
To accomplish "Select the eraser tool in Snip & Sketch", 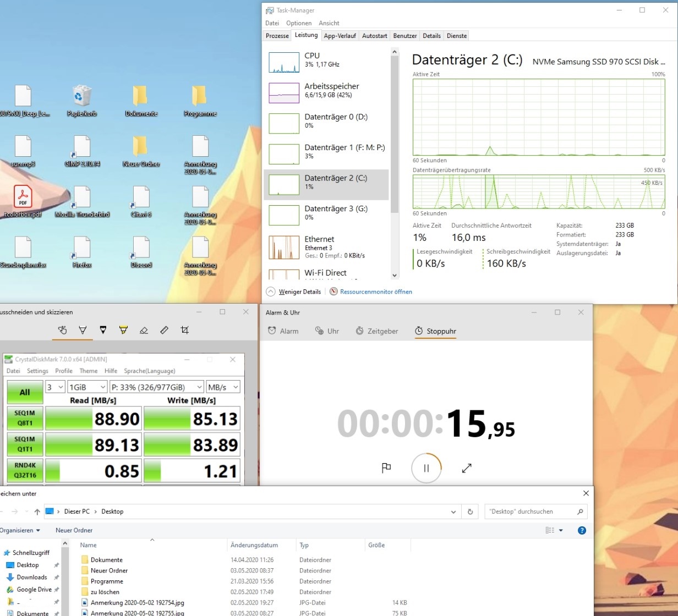I will (x=144, y=330).
